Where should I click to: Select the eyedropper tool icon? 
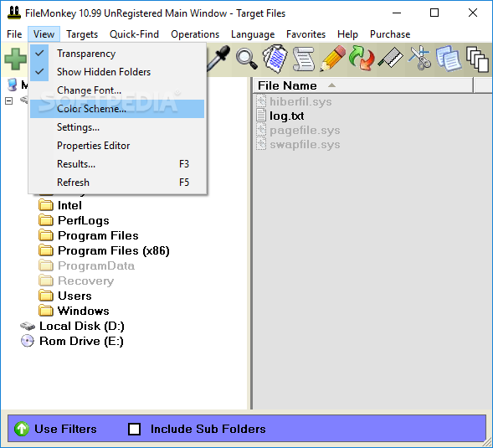218,58
